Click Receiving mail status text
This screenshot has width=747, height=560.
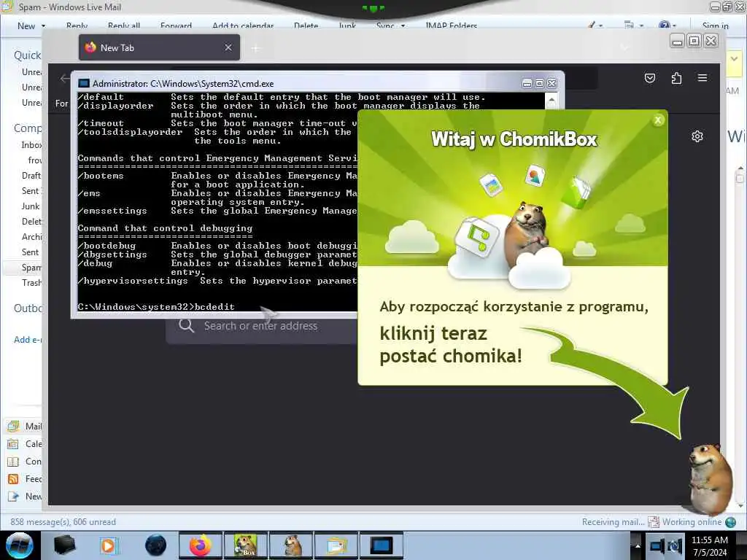click(613, 522)
